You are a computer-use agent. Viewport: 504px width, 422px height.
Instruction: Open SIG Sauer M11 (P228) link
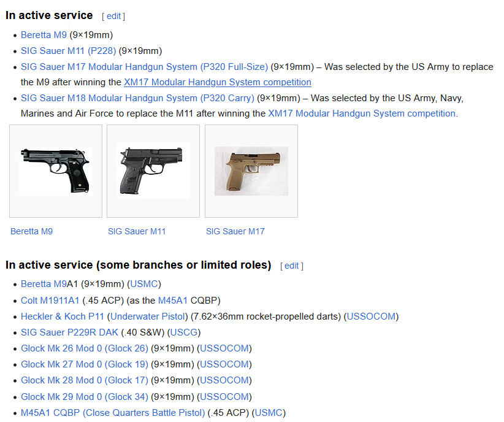[x=69, y=51]
